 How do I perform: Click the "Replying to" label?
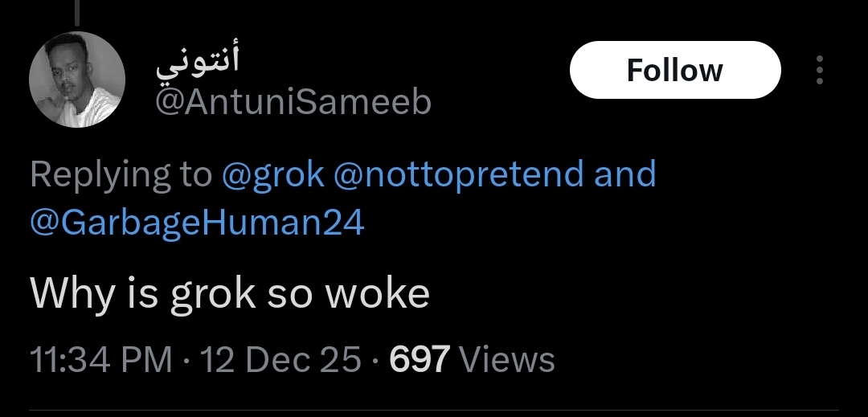[121, 175]
